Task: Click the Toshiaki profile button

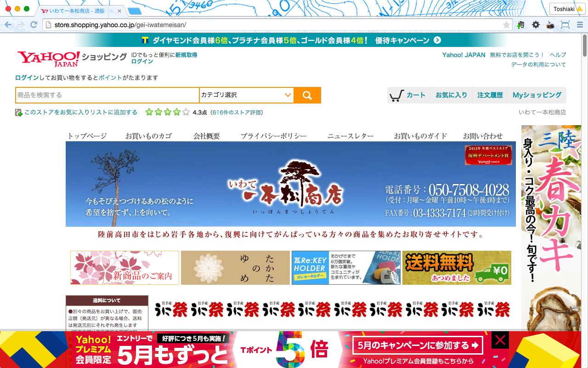Action: [567, 9]
